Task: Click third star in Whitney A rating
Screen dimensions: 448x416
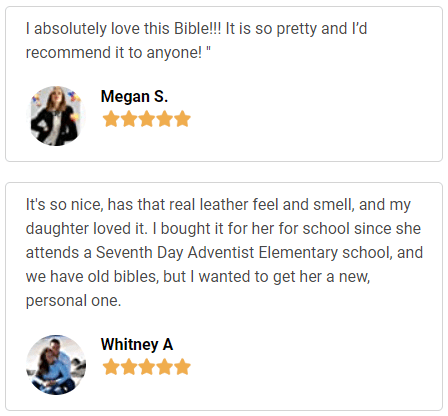Action: point(147,367)
